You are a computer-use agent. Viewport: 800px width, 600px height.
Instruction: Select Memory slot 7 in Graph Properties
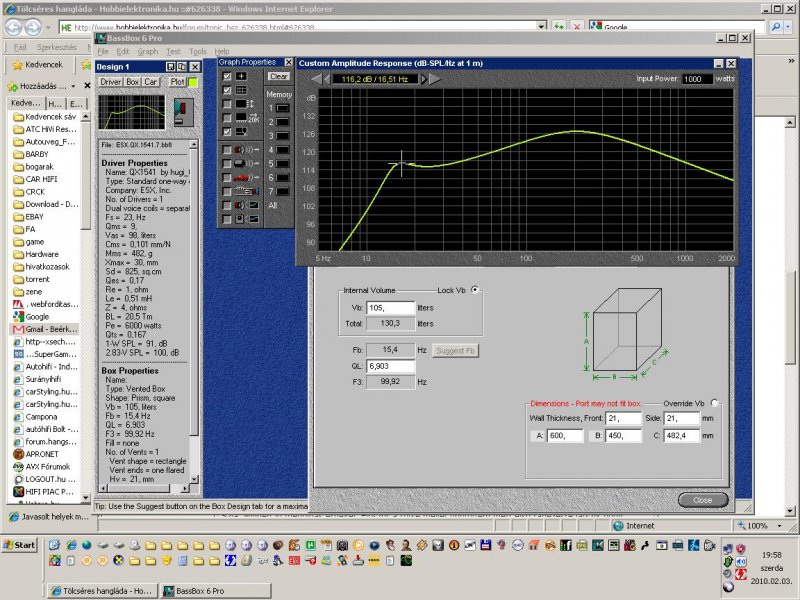(x=281, y=191)
